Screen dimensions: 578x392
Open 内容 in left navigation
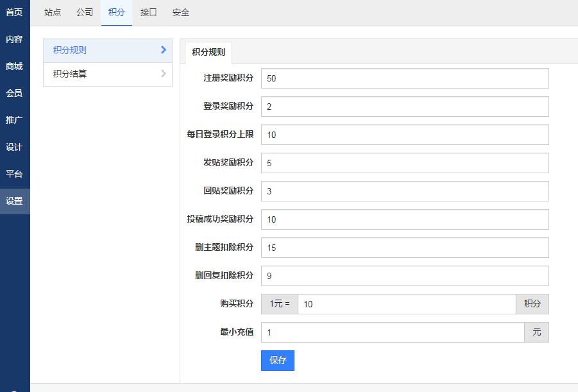coord(14,39)
